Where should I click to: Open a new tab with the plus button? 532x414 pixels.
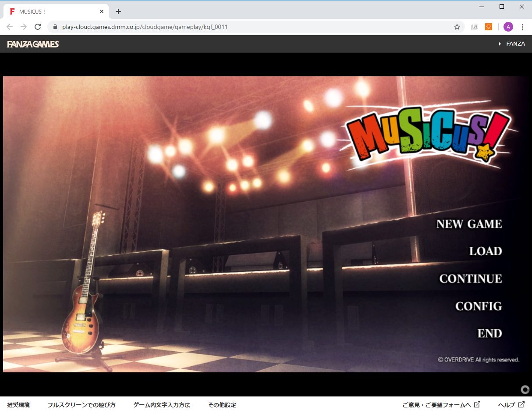click(x=118, y=11)
